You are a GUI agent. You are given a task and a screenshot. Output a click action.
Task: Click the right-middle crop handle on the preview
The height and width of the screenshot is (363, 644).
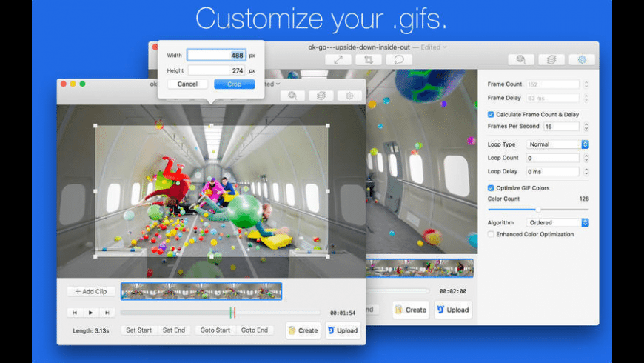click(x=328, y=191)
